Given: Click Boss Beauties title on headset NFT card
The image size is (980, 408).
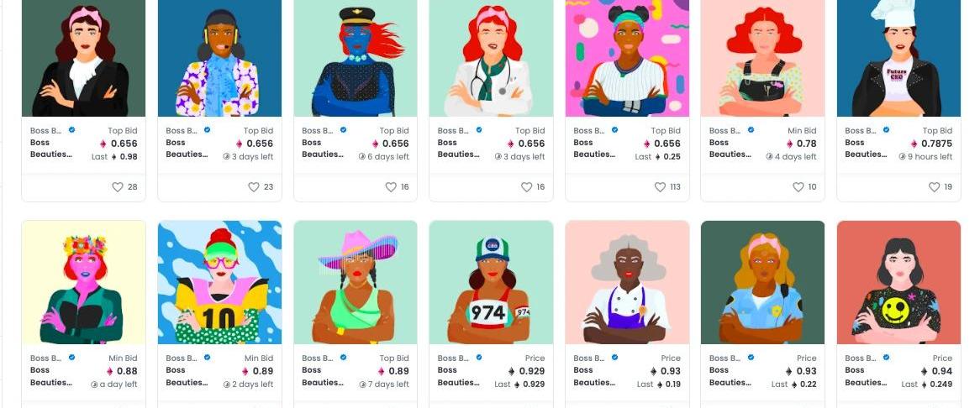Looking at the screenshot, I should (x=187, y=149).
